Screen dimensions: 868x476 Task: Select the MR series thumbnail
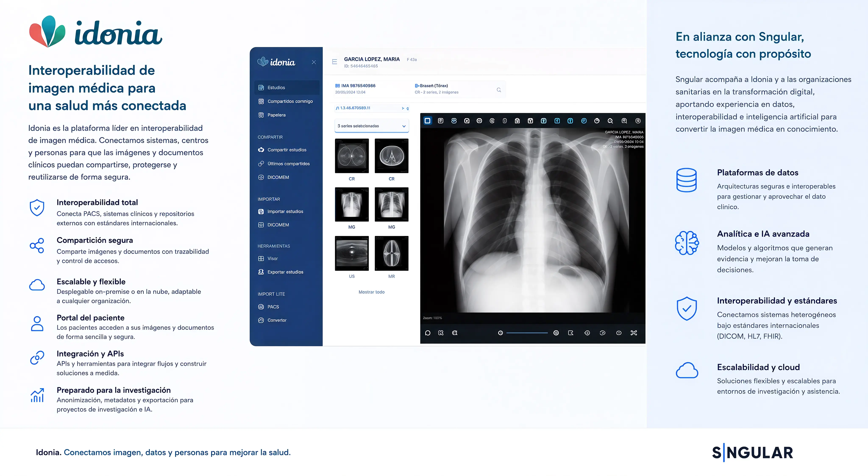392,253
